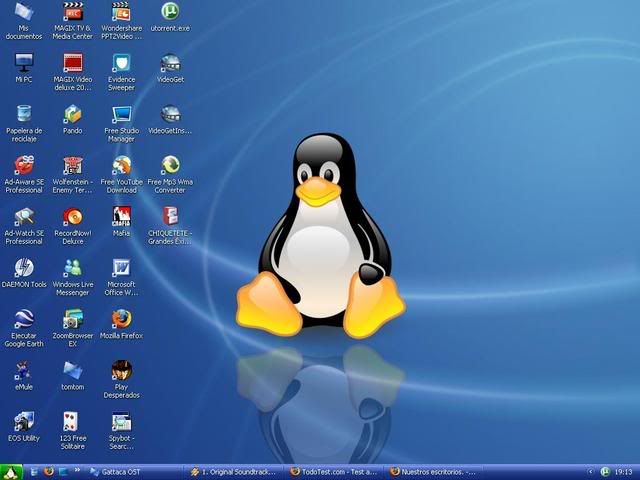Viewport: 640px width, 480px height.
Task: Open the Microsoft Office Word shortcut
Action: (x=121, y=268)
